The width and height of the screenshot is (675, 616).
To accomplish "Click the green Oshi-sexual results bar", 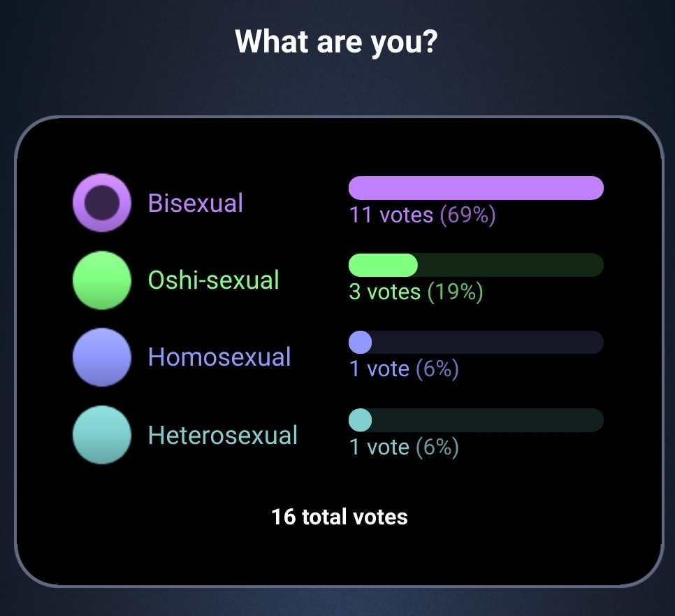I will (383, 265).
